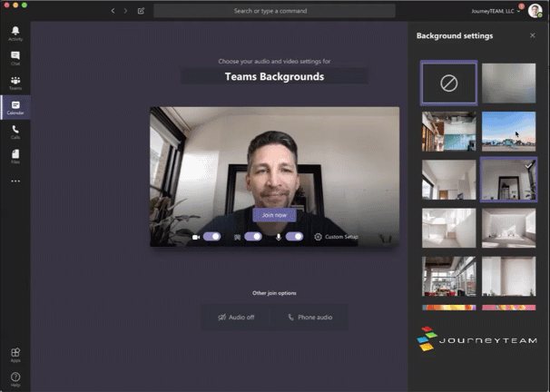Screen dimensions: 550x392
Task: Click the Search or type a command box
Action: [274, 11]
